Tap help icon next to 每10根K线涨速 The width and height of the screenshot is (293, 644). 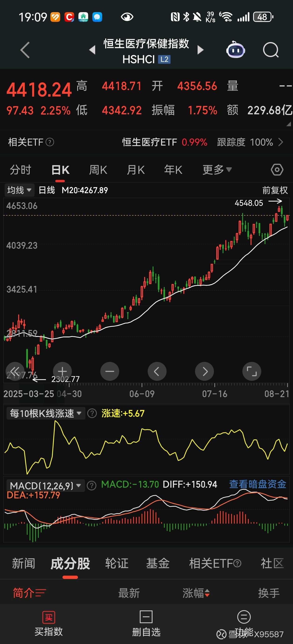92,413
